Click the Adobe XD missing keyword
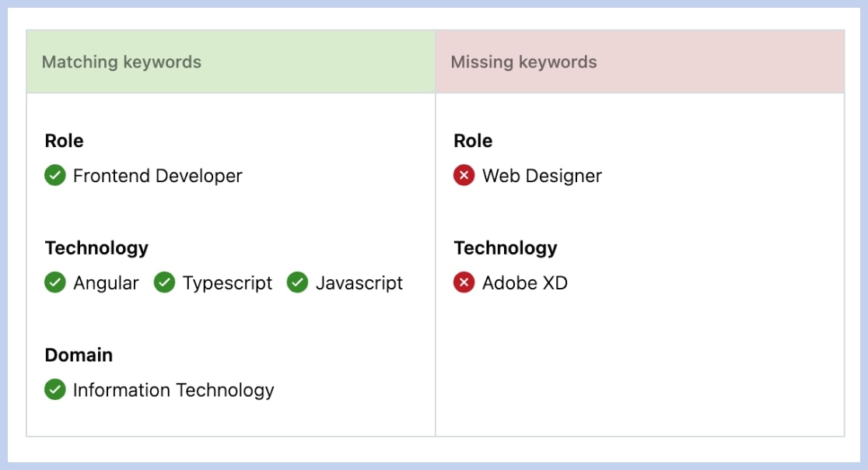The width and height of the screenshot is (868, 470). click(x=525, y=282)
